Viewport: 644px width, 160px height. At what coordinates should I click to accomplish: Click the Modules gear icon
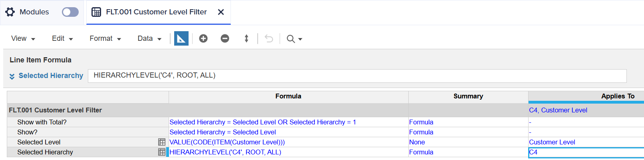click(10, 12)
